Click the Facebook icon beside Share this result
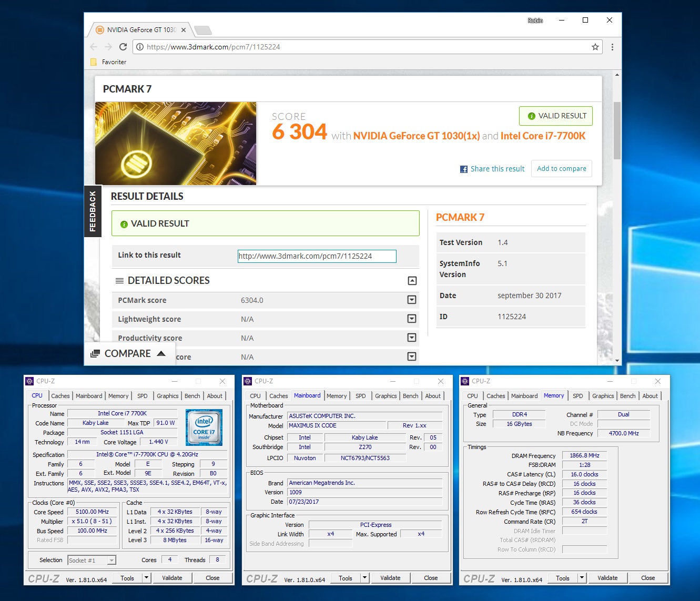The height and width of the screenshot is (601, 700). (x=464, y=169)
